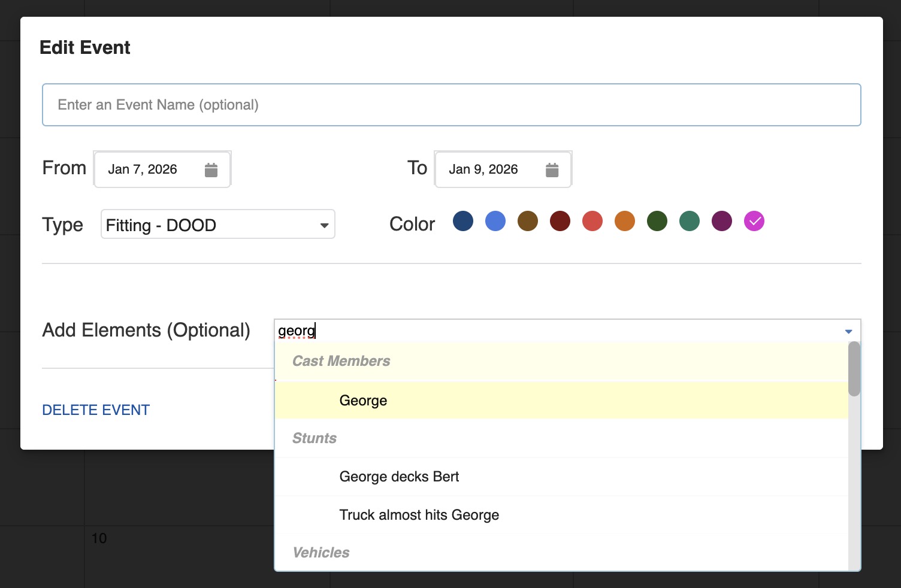Choose the purple color swatch
The height and width of the screenshot is (588, 901).
(722, 221)
